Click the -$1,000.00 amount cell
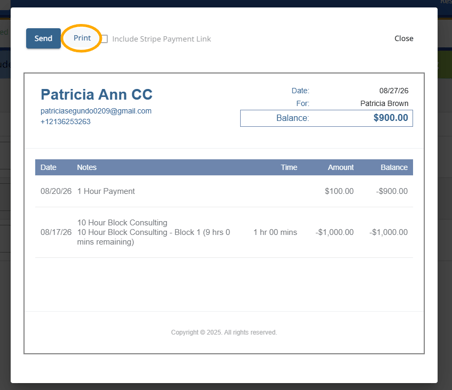This screenshot has width=452, height=390. pyautogui.click(x=335, y=232)
